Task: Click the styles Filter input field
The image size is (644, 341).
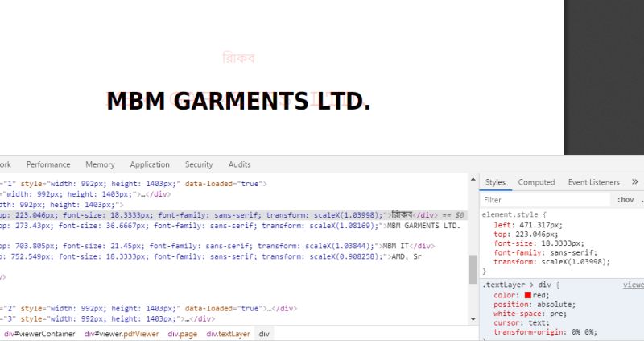Action: (546, 200)
